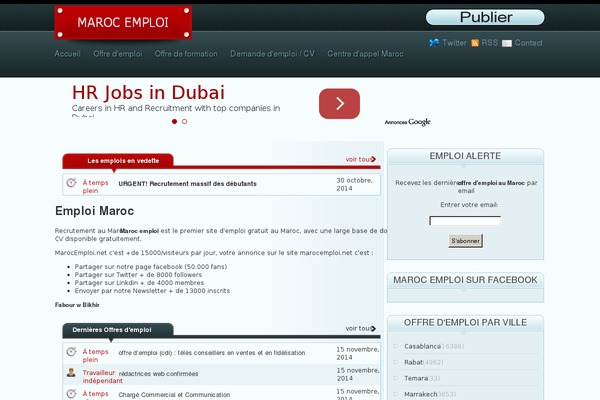The height and width of the screenshot is (400, 600).
Task: Click Maroc emploi bold text link
Action: [139, 231]
